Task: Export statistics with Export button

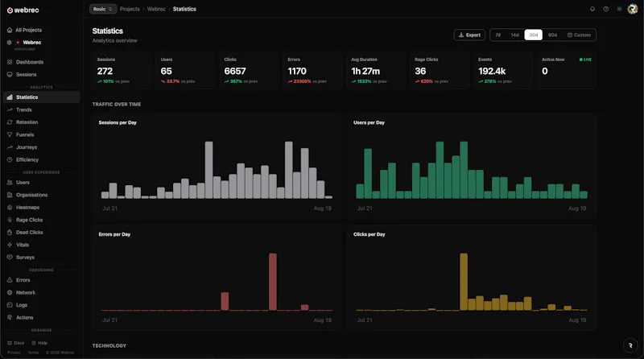Action: pos(469,35)
